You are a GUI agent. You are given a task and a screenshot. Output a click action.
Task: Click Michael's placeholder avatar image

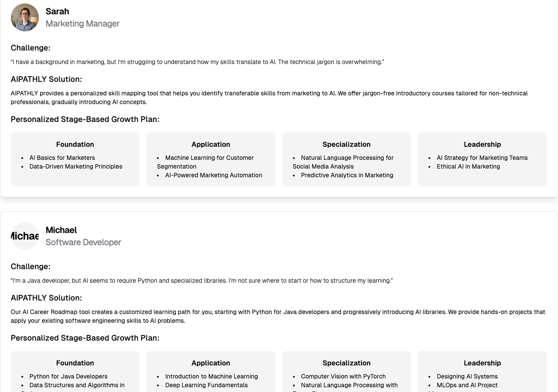click(x=25, y=236)
